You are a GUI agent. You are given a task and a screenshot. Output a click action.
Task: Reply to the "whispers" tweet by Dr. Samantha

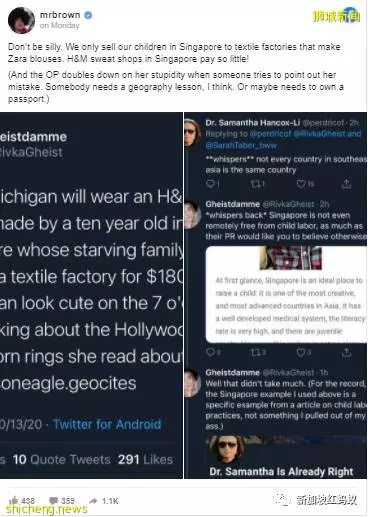(211, 184)
